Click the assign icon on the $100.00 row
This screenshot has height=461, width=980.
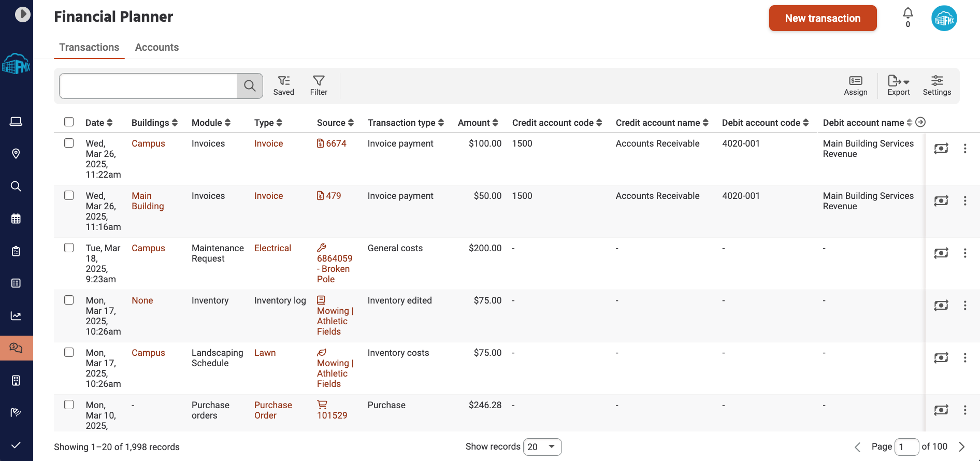(941, 149)
